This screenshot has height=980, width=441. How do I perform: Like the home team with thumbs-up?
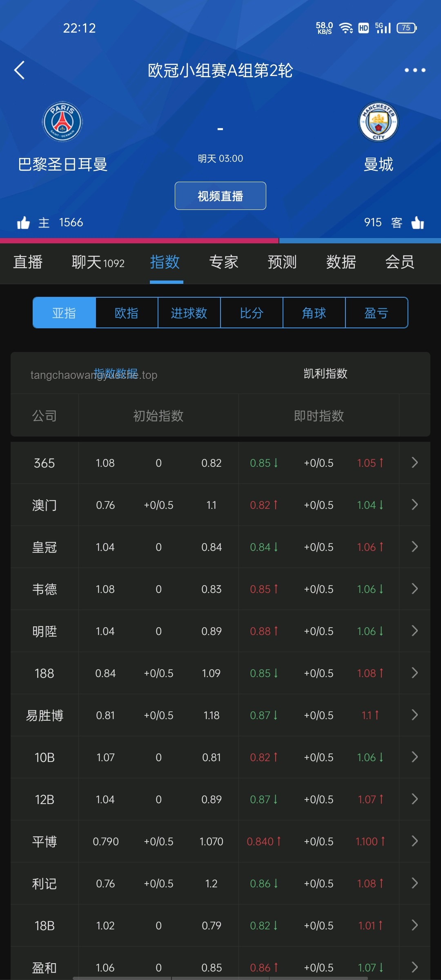pyautogui.click(x=23, y=223)
